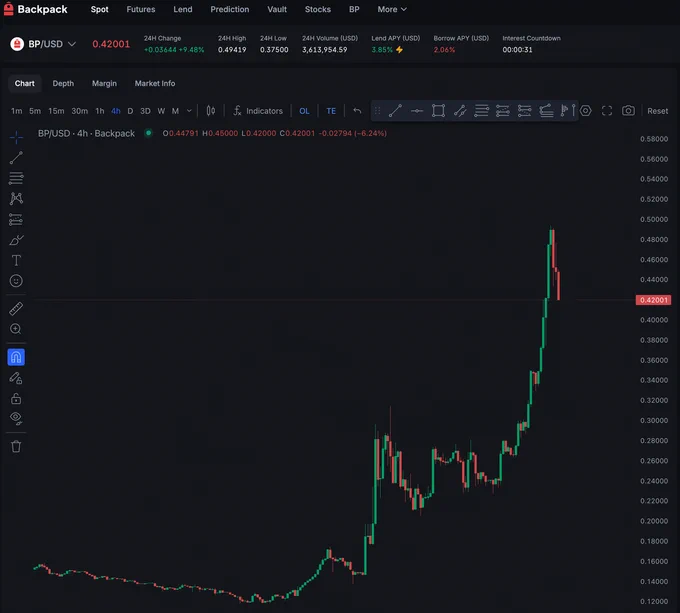Switch to the 3D timeframe
Screen dimensions: 680x613
coord(145,111)
